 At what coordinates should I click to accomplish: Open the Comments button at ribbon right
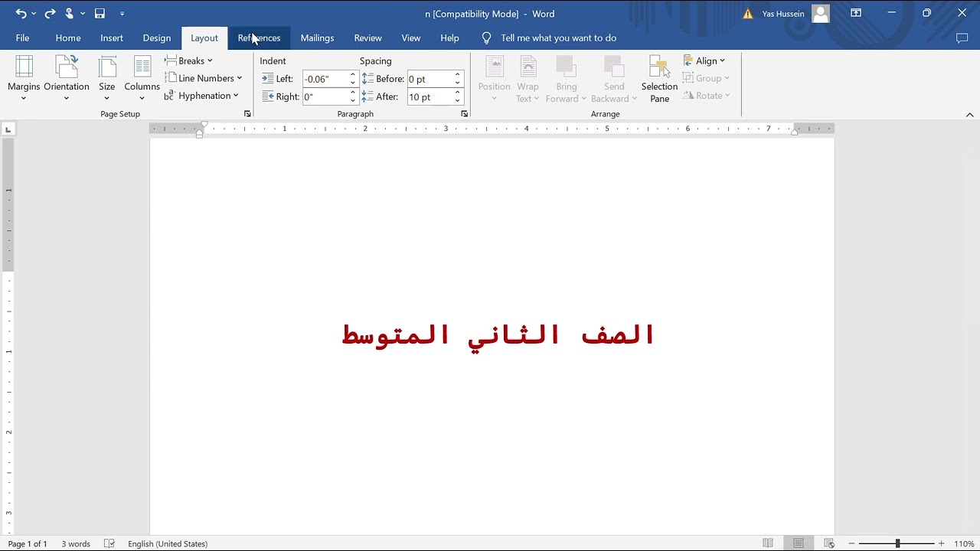pyautogui.click(x=962, y=37)
